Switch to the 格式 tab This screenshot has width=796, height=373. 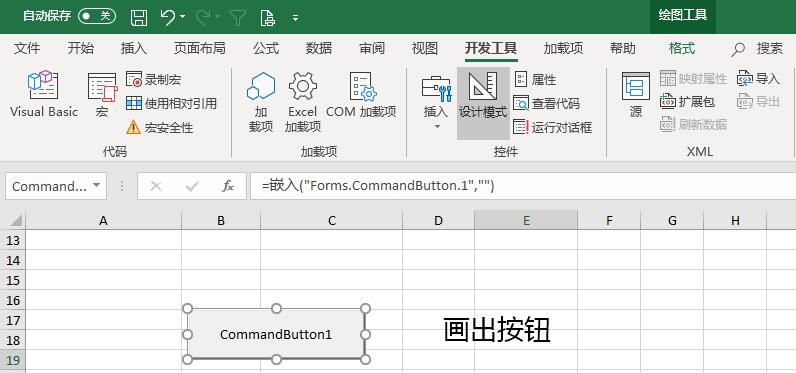pyautogui.click(x=682, y=49)
